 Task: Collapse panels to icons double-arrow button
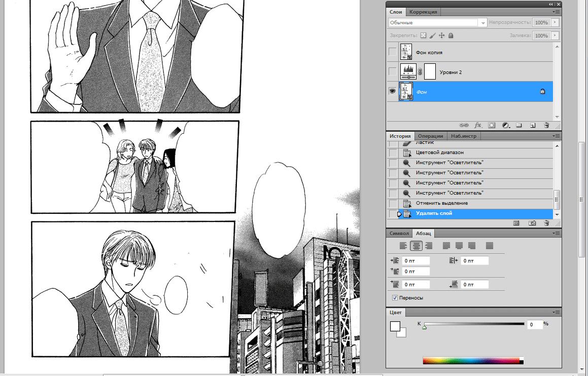point(551,4)
